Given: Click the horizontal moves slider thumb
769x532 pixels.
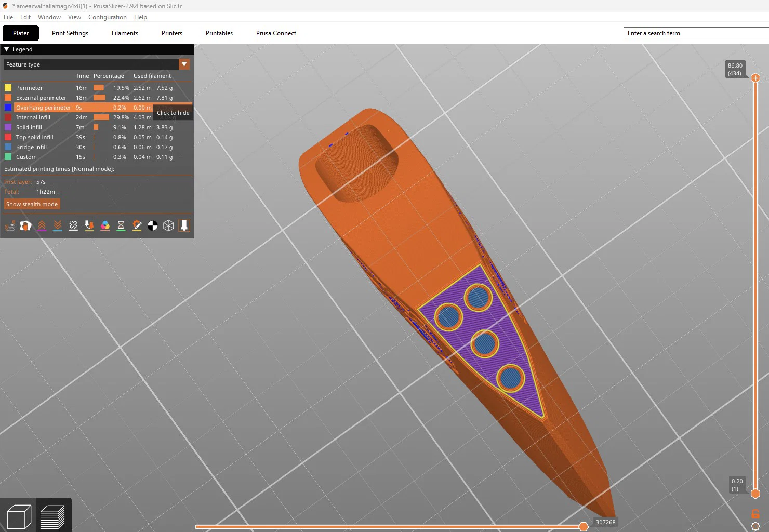Looking at the screenshot, I should click(x=584, y=527).
